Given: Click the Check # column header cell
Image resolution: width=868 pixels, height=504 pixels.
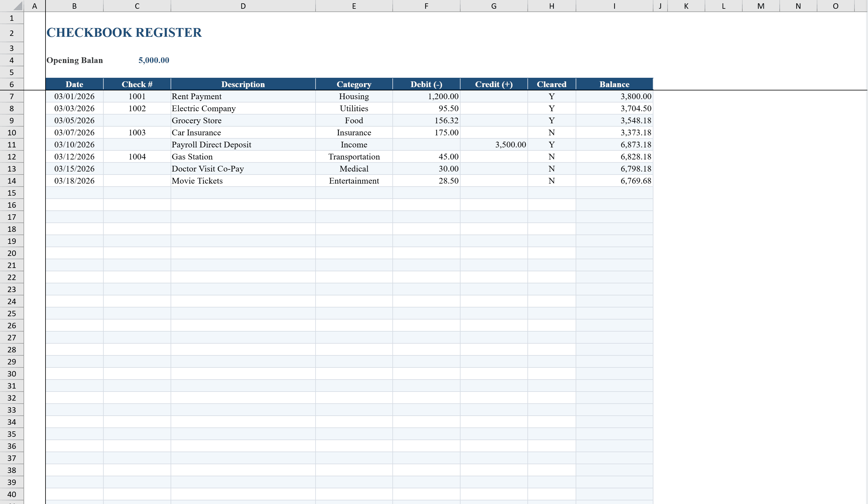Looking at the screenshot, I should 137,84.
